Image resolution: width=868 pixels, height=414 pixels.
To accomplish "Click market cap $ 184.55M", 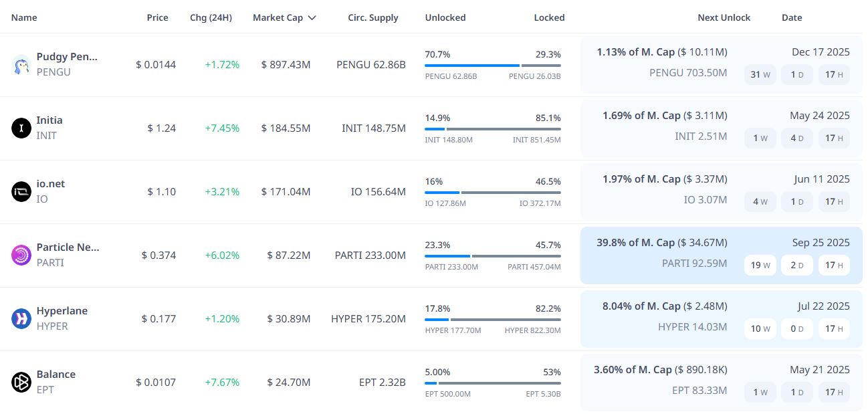I will 286,128.
